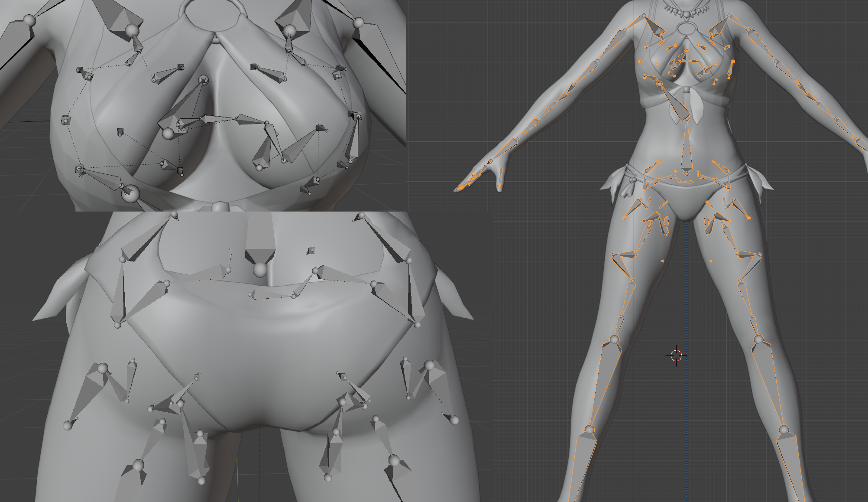Select the screen-right knee joint sphere
Screen dimensions: 868x502
coord(758,339)
